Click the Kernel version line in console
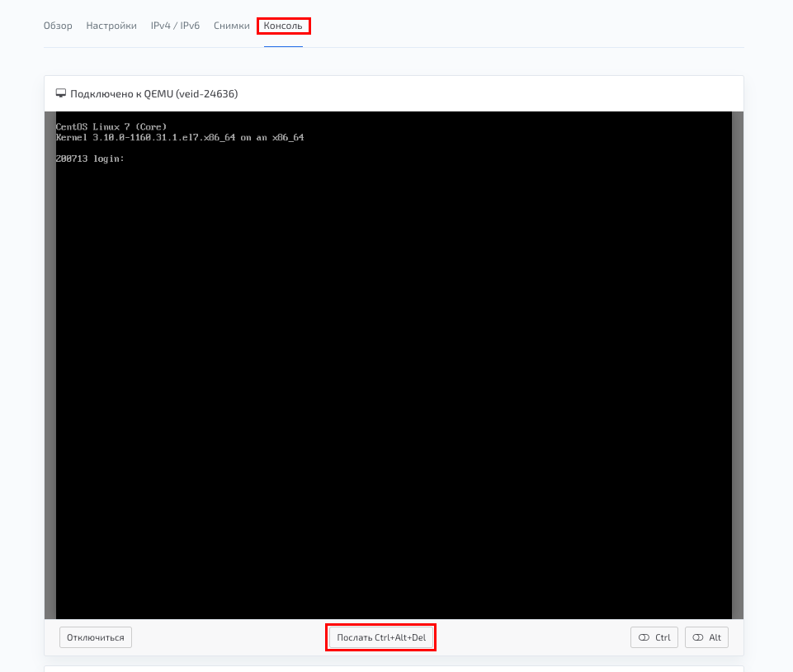The image size is (793, 672). coord(180,137)
